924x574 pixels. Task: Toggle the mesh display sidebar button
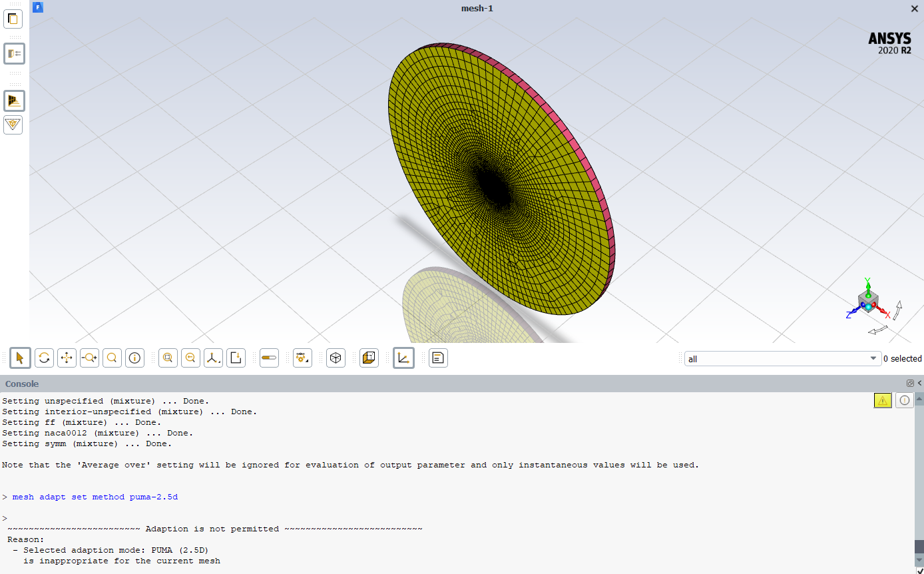pos(14,101)
